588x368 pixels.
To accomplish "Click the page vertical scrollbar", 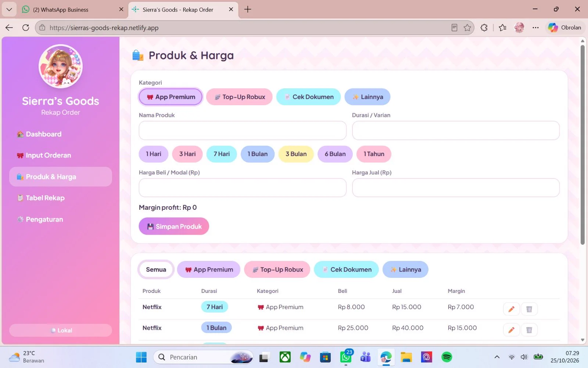I will (x=582, y=145).
